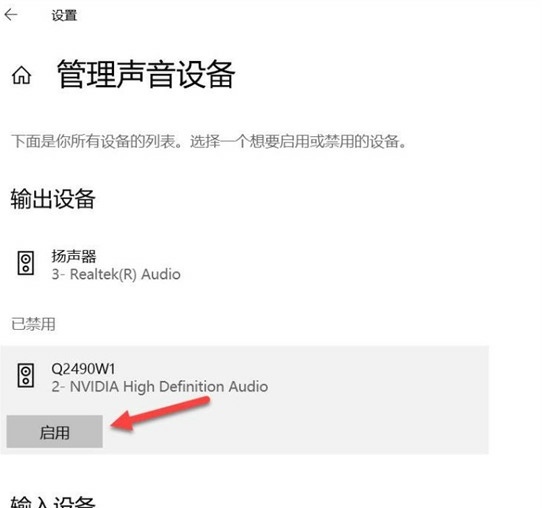The image size is (542, 508).
Task: Select the 3- Realtek(R) Audio subtitle
Action: point(116,274)
